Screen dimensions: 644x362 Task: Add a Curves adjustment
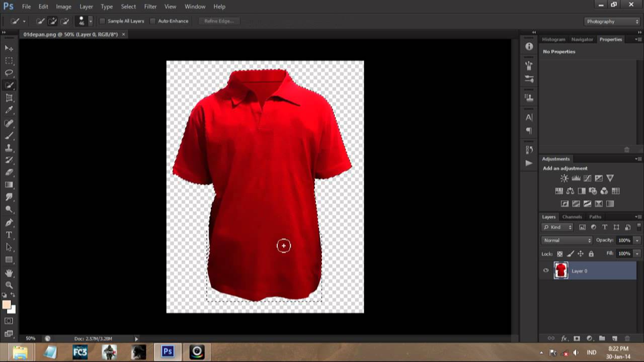(587, 178)
